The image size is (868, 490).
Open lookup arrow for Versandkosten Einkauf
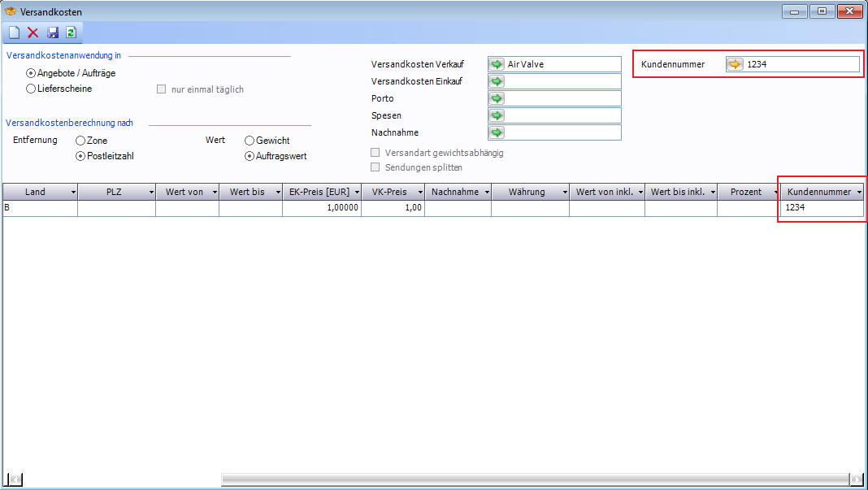coord(496,81)
